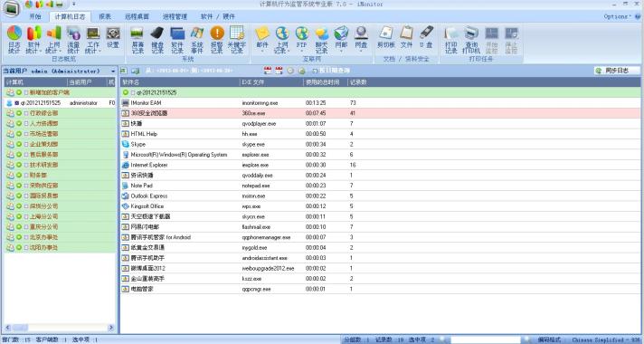Click right arrow of left panel scrollbar

coord(111,328)
